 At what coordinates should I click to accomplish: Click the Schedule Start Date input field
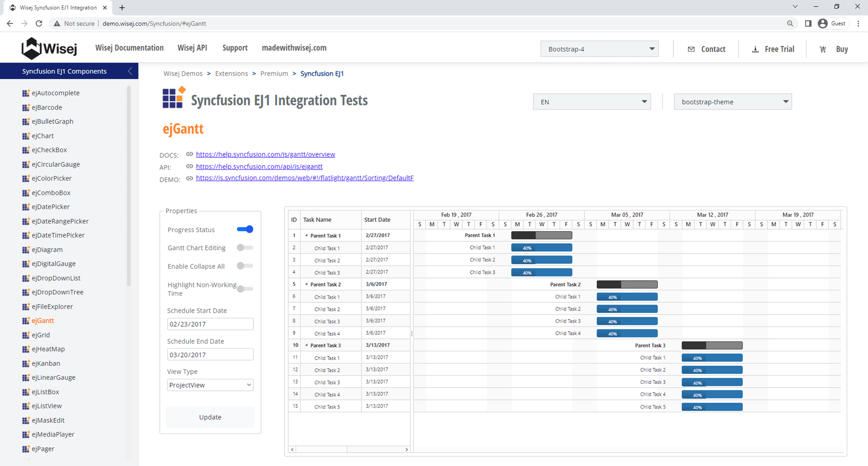tap(210, 324)
